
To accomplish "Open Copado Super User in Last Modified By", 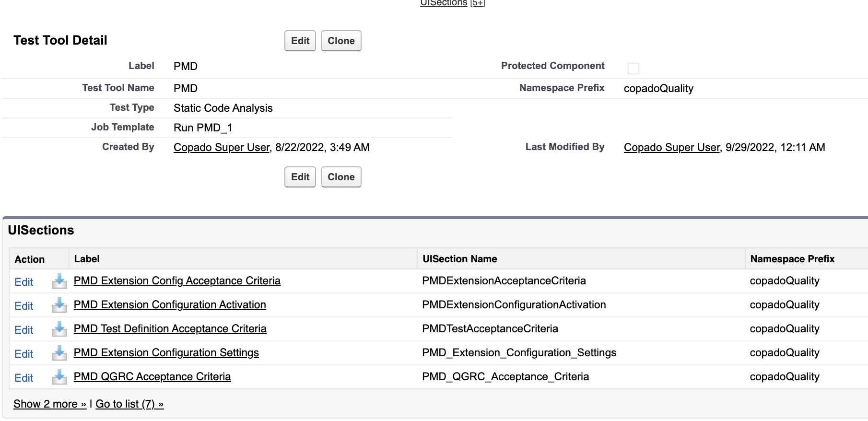I will (671, 147).
